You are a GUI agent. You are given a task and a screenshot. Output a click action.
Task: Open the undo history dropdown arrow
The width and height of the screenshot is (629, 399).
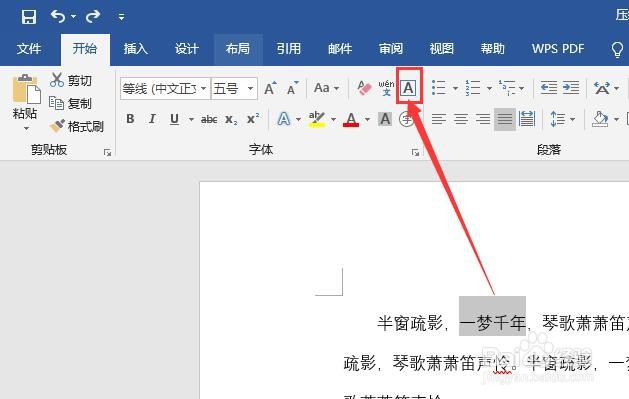[x=73, y=17]
